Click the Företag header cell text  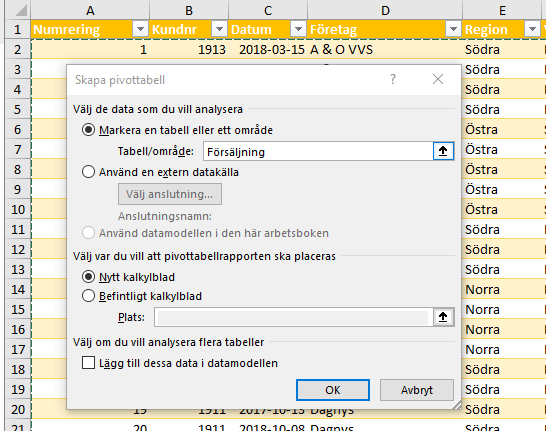tap(333, 30)
